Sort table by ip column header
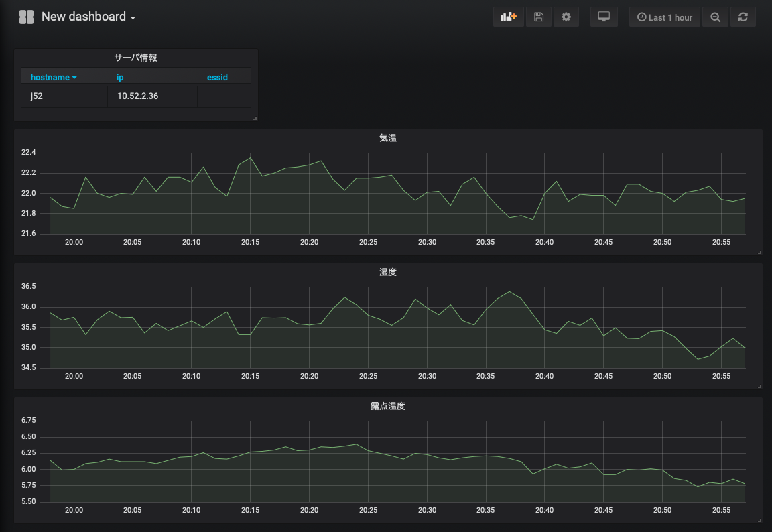Viewport: 772px width, 532px height. [x=121, y=78]
